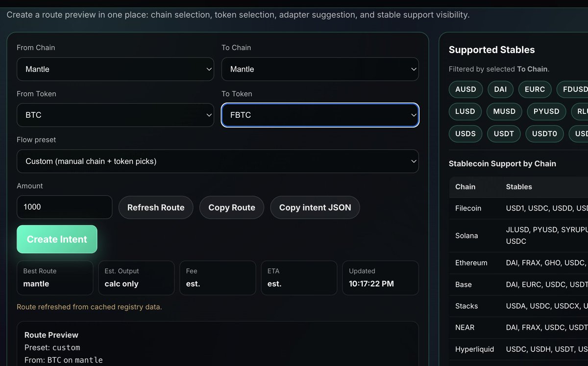Click the Copy intent JSON button

[x=315, y=208]
